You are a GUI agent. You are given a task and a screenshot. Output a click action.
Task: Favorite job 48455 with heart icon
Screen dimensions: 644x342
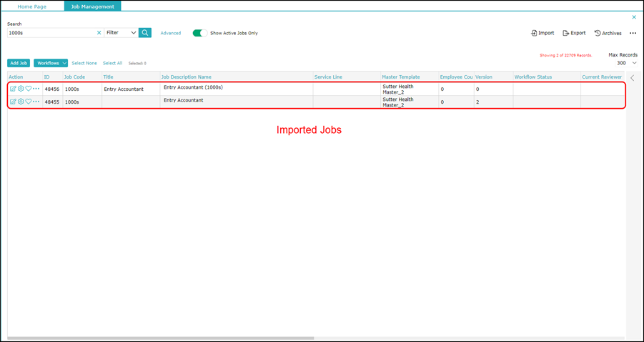pos(29,101)
